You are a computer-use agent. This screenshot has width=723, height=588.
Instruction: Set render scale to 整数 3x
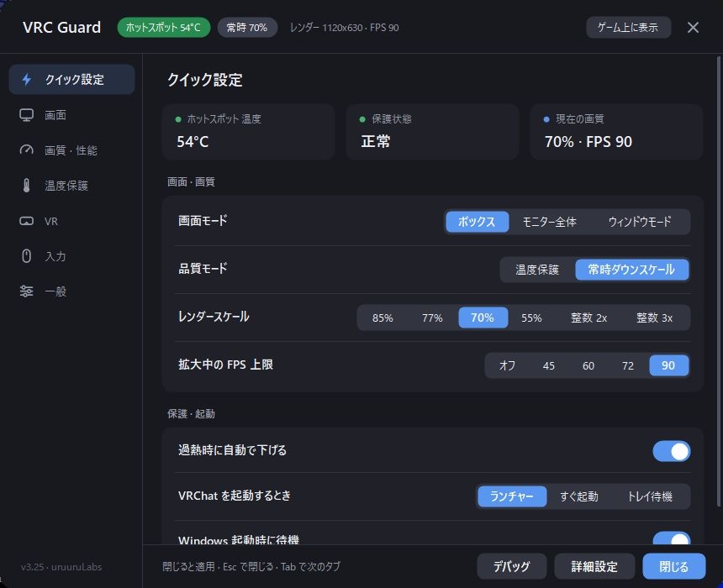[x=654, y=318]
